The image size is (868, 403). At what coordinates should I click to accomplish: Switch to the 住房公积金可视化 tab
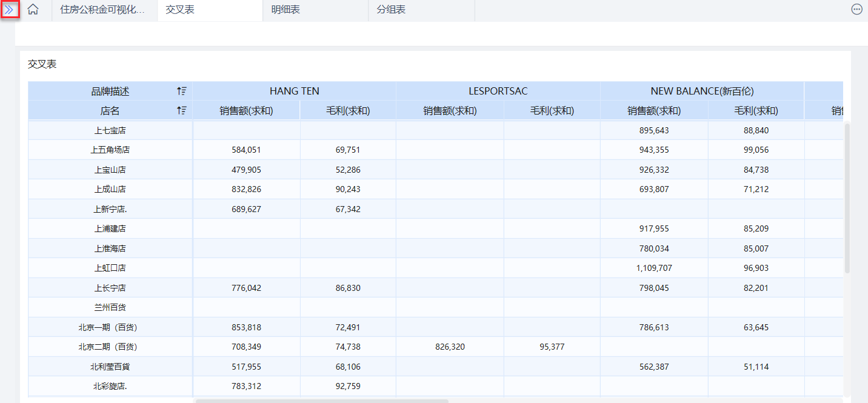(103, 10)
